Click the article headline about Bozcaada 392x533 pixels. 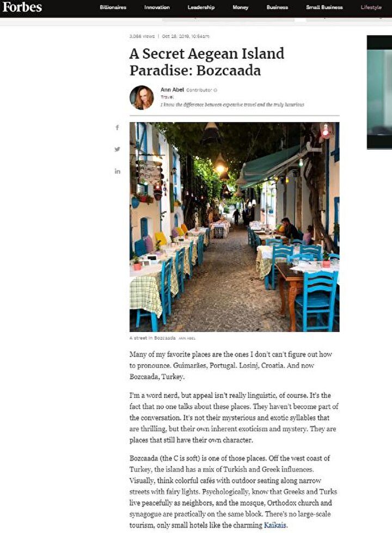coord(207,62)
